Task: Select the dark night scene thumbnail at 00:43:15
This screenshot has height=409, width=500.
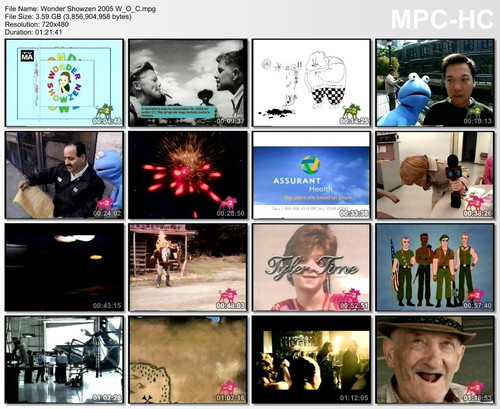Action: click(64, 267)
